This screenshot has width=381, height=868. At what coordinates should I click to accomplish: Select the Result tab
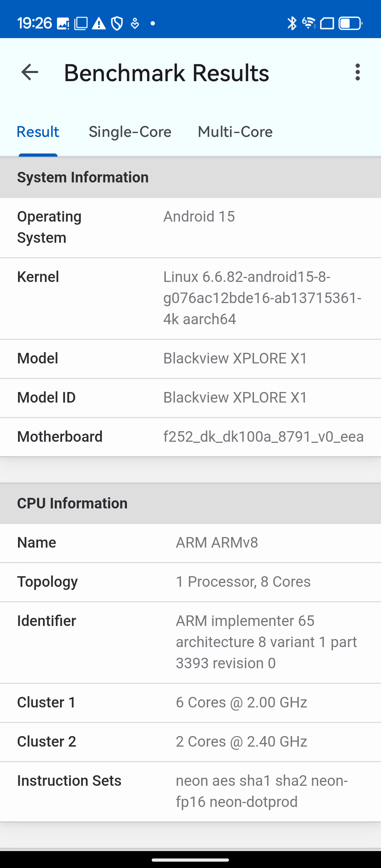click(x=38, y=132)
